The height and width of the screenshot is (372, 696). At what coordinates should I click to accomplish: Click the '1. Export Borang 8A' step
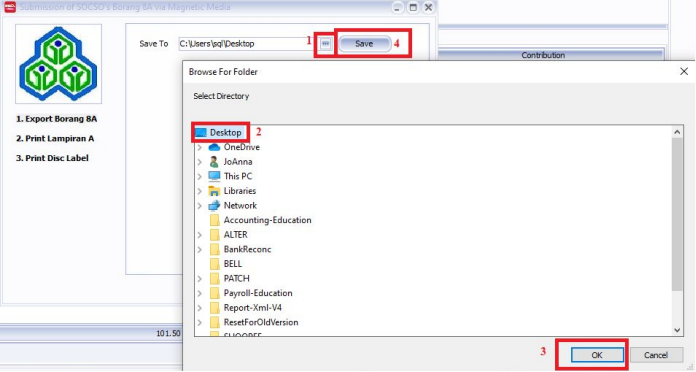point(56,119)
